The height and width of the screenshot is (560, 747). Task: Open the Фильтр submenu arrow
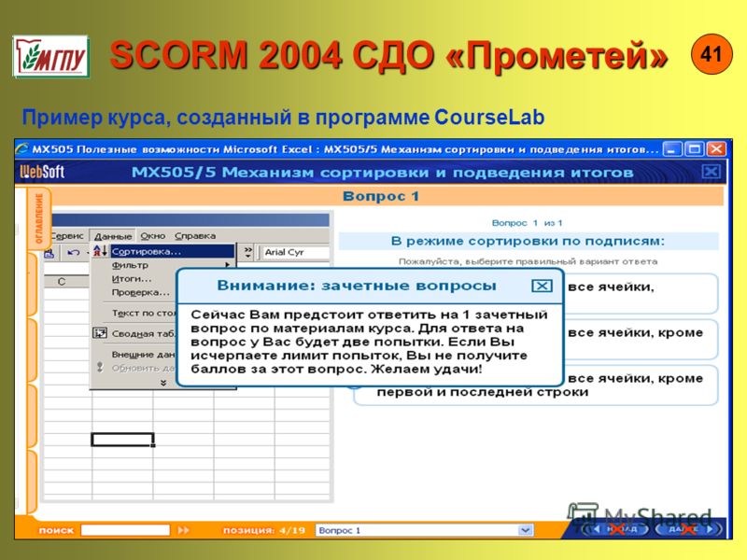pos(228,265)
